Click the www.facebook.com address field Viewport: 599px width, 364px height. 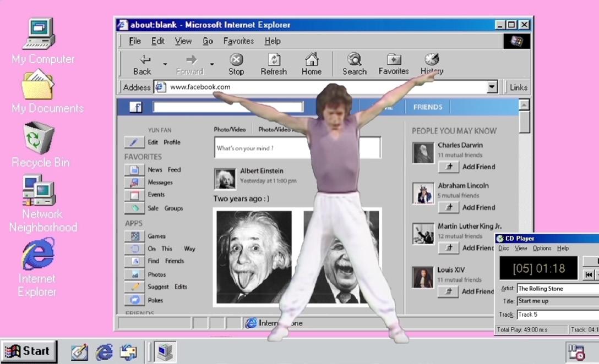click(326, 87)
